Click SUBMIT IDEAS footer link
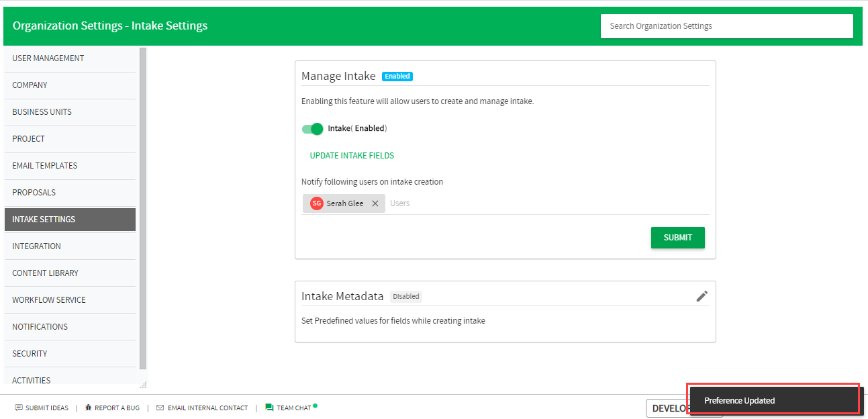This screenshot has height=419, width=868. (x=47, y=408)
